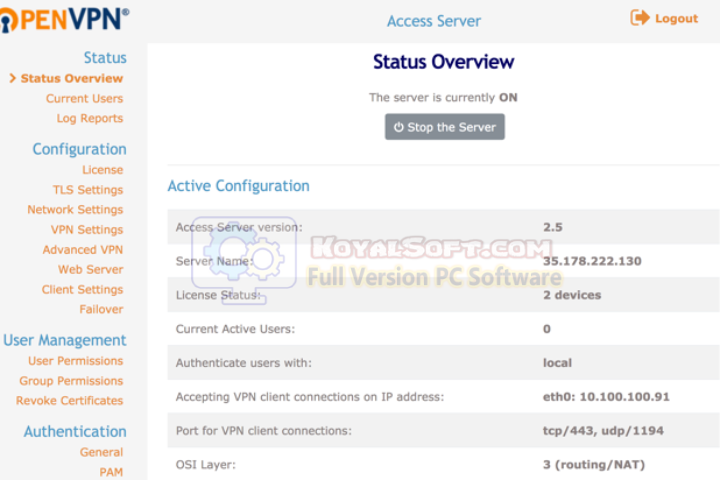Click the Current Active Users label
The height and width of the screenshot is (480, 720).
(235, 329)
